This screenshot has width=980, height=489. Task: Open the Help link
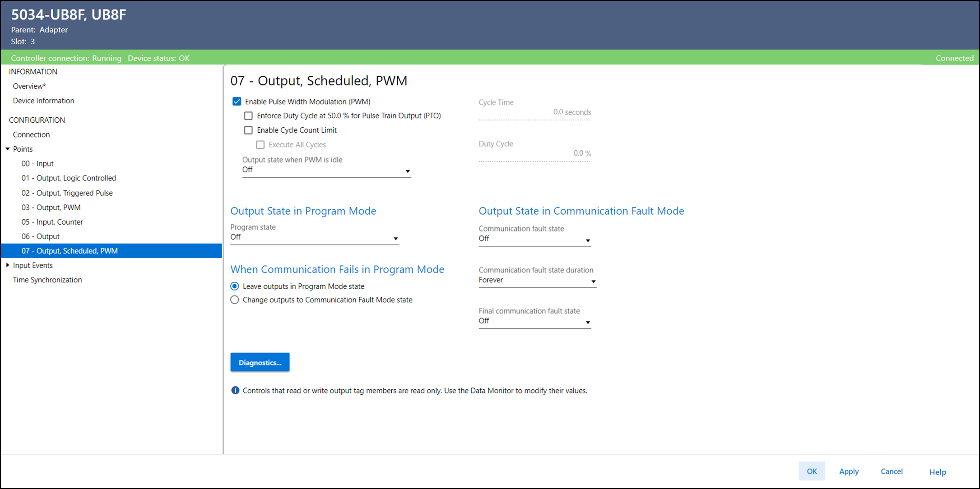click(x=937, y=472)
